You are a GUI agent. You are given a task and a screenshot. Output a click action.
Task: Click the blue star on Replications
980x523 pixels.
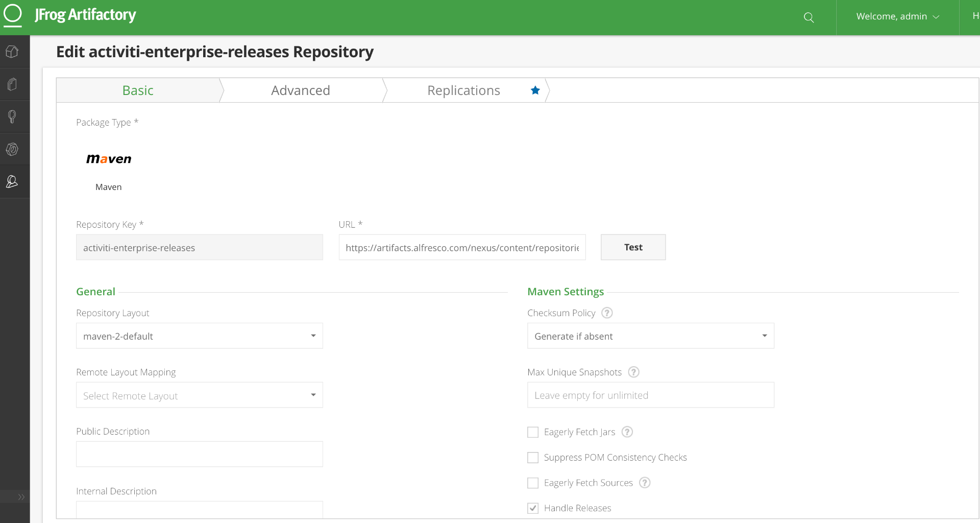(535, 90)
